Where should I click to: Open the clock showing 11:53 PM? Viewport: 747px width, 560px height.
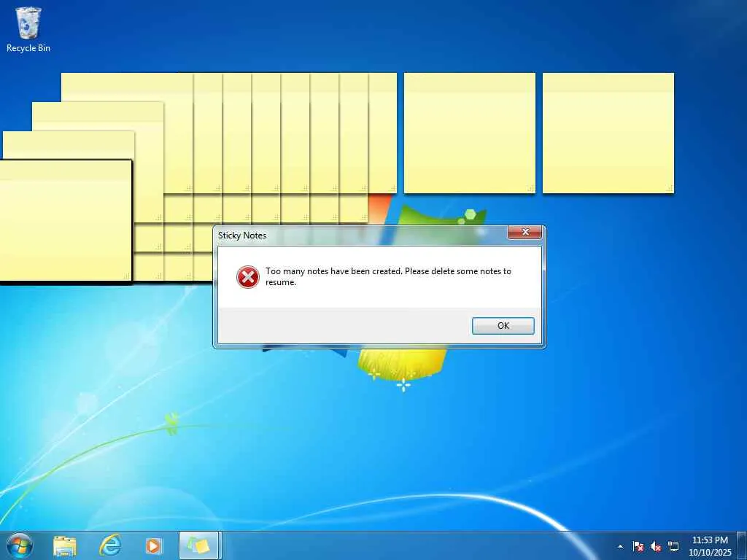710,546
